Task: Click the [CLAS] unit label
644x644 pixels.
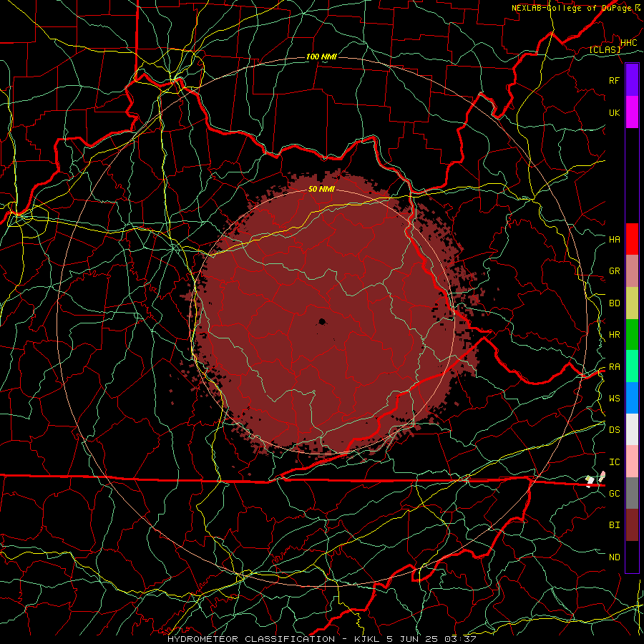Action: click(605, 49)
